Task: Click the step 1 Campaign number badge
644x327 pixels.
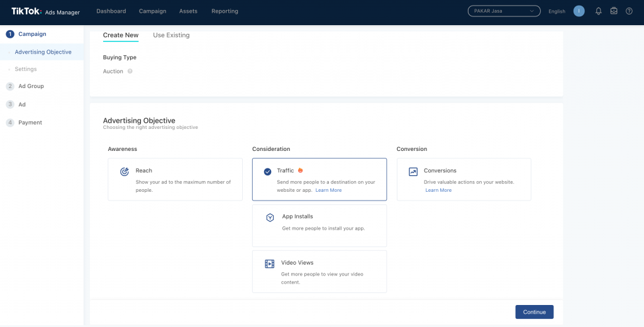Action: coord(10,34)
